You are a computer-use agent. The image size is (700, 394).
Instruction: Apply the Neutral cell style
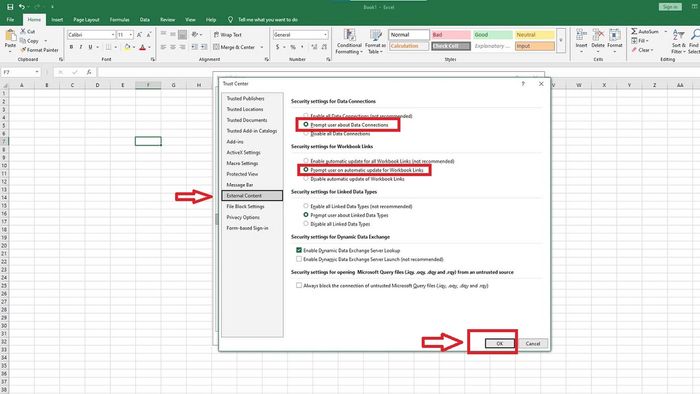pyautogui.click(x=535, y=35)
